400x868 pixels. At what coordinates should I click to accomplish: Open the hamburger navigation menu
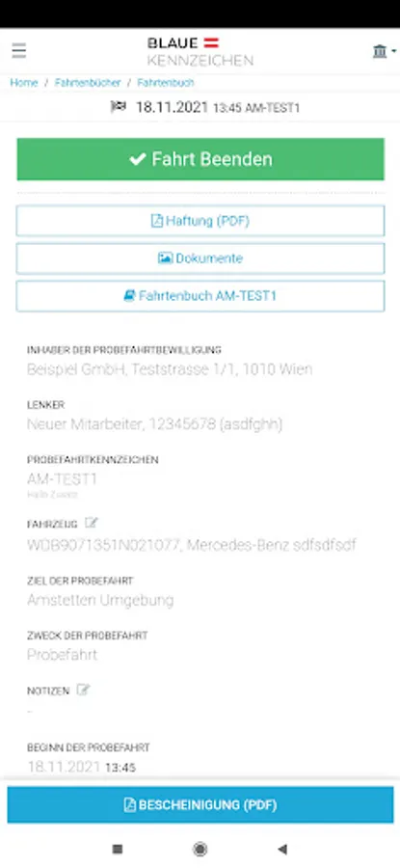(x=19, y=51)
